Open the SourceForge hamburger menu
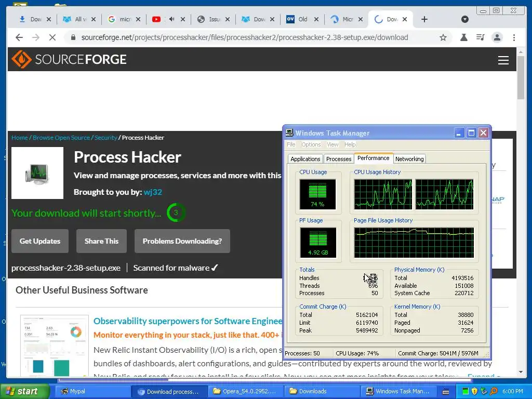The height and width of the screenshot is (399, 532). [x=503, y=60]
